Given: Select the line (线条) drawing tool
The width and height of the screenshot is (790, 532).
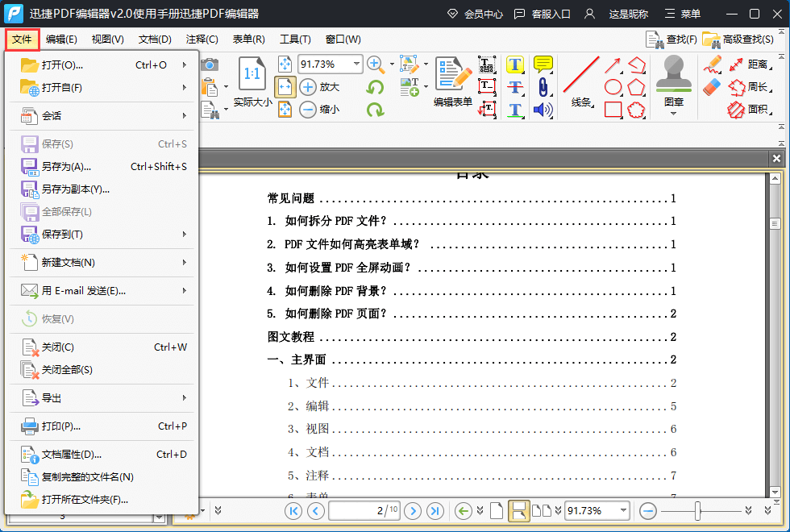Looking at the screenshot, I should click(581, 77).
